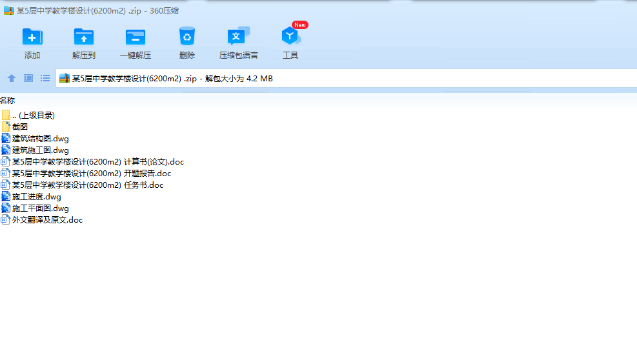Click the 工具 text label
637x364 pixels.
290,56
